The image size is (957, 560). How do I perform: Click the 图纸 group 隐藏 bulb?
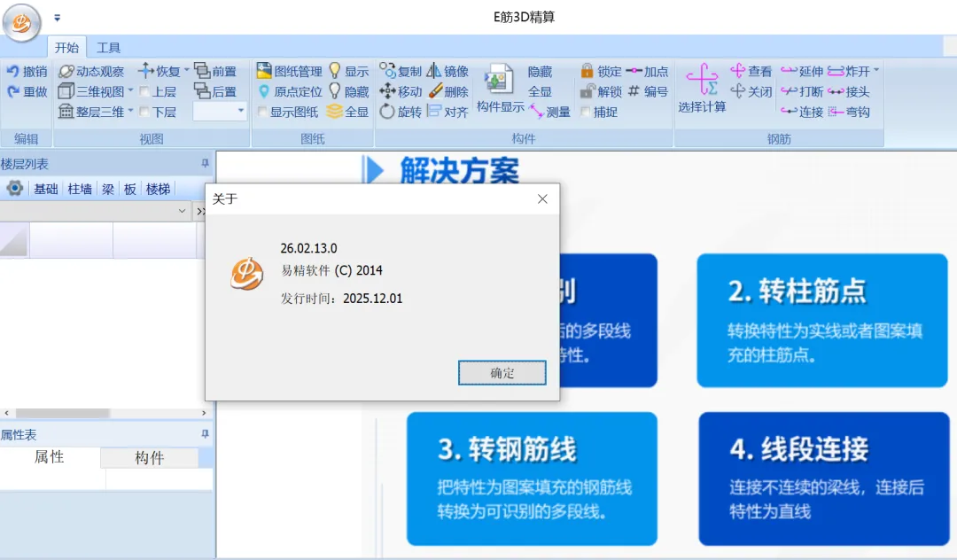(334, 91)
